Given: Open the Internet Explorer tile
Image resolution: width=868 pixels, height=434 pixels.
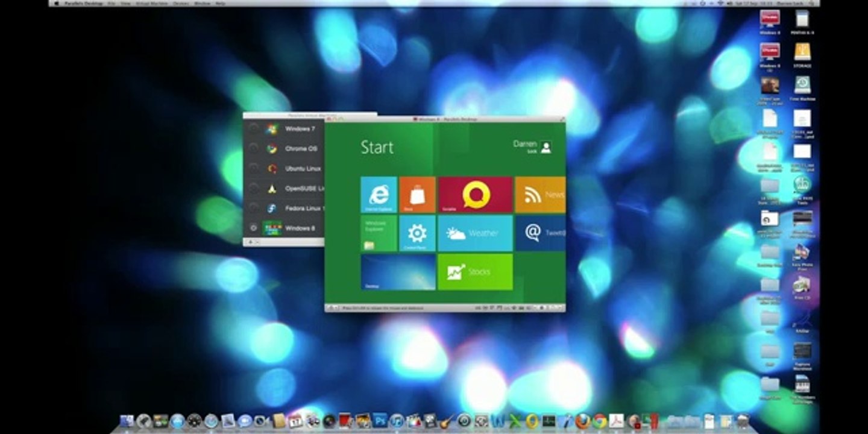Looking at the screenshot, I should 379,195.
